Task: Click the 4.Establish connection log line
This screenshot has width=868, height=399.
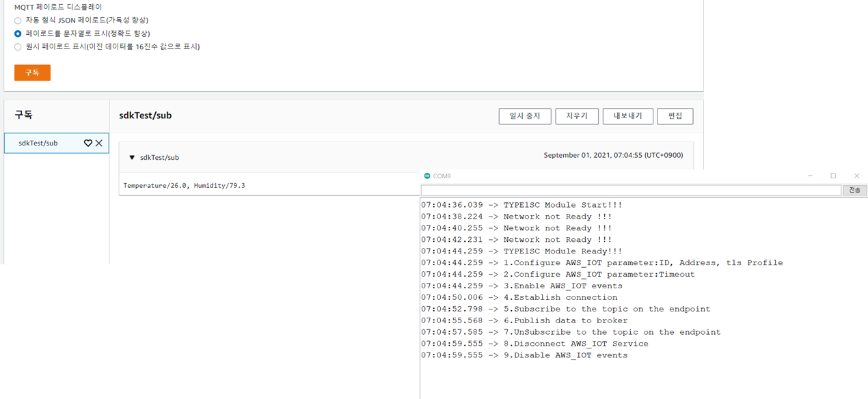Action: [519, 298]
